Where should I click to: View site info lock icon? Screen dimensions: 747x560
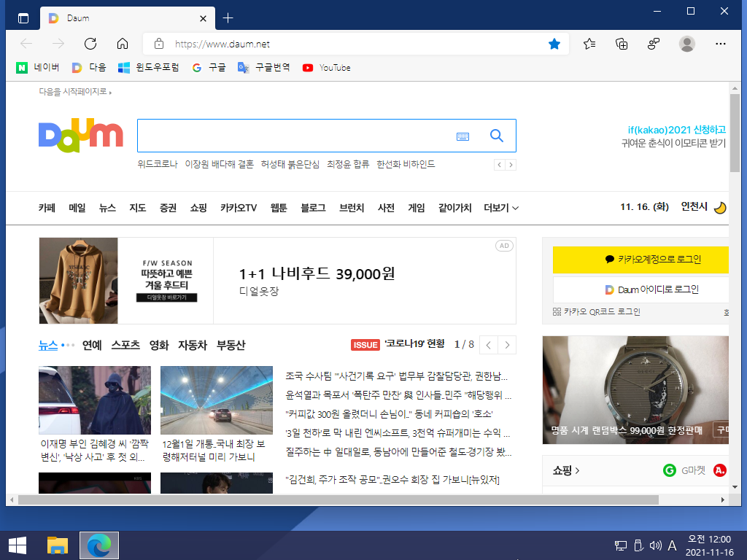tap(159, 44)
